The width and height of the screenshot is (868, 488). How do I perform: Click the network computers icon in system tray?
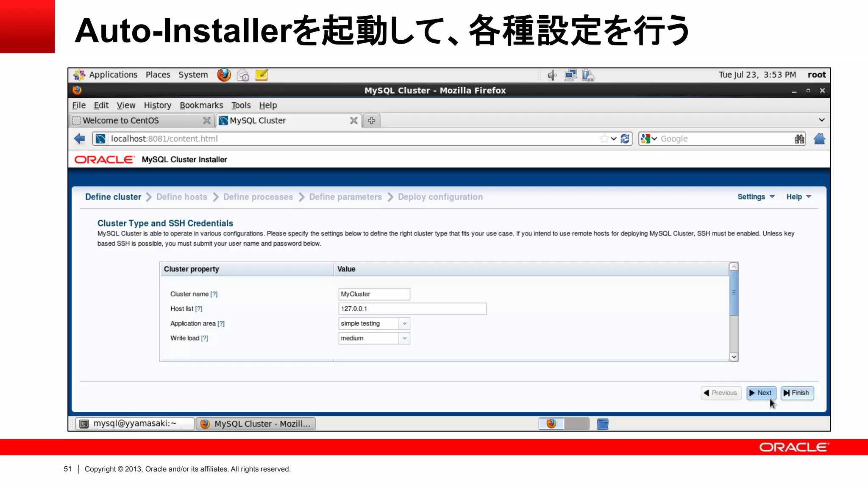[570, 75]
